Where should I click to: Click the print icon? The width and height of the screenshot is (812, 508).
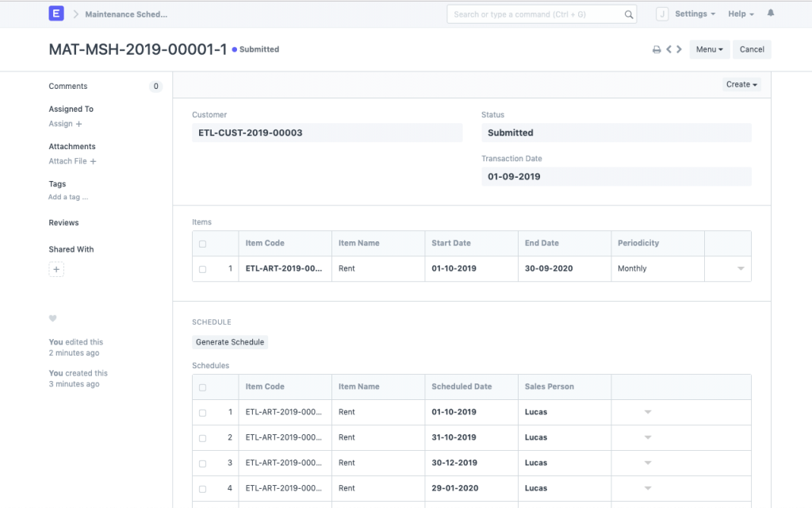[657, 49]
